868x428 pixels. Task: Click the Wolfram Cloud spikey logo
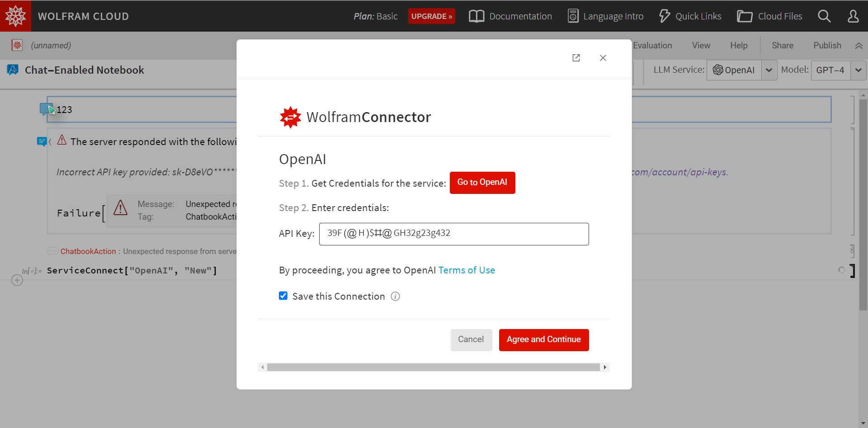(15, 16)
